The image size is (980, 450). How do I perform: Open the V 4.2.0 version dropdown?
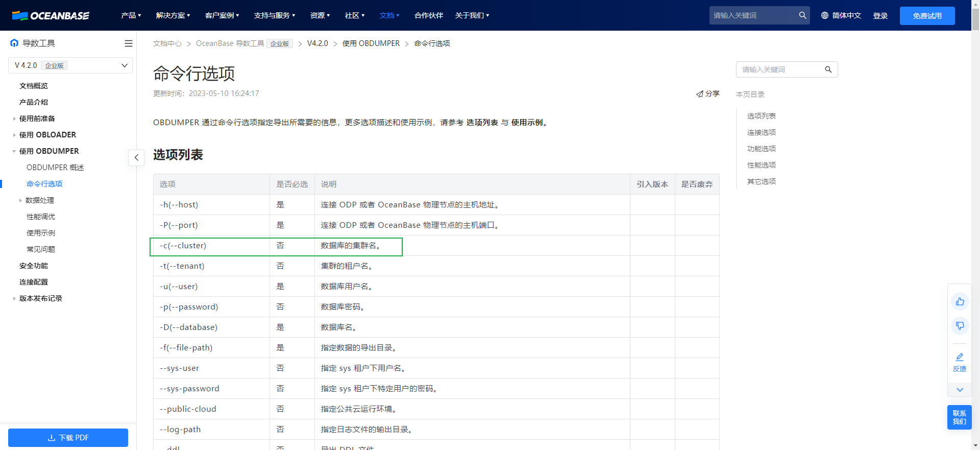70,65
